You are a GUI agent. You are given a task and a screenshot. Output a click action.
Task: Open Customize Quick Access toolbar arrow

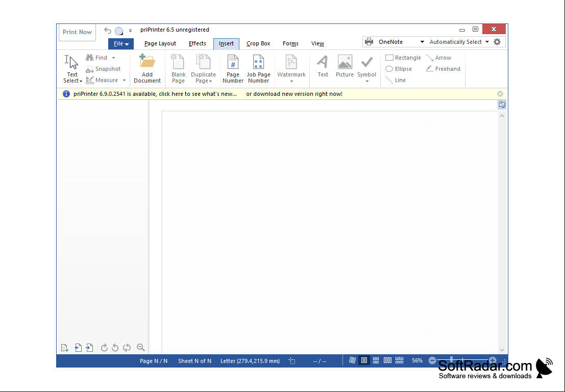point(131,31)
